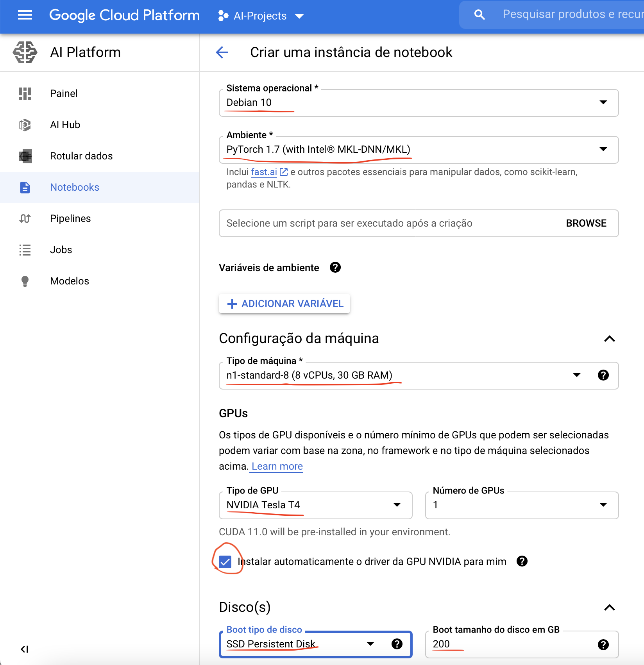Show help for NVIDIA driver installation

coord(522,561)
